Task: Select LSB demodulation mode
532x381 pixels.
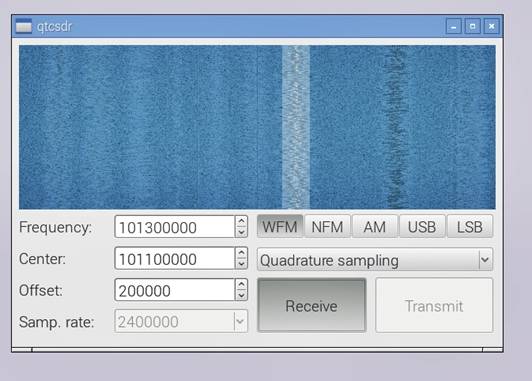Action: point(470,226)
